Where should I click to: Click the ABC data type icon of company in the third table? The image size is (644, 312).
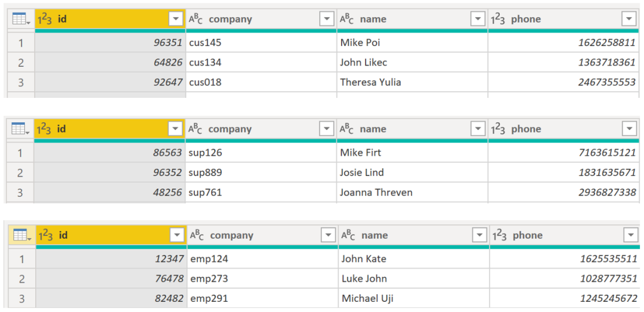[197, 235]
